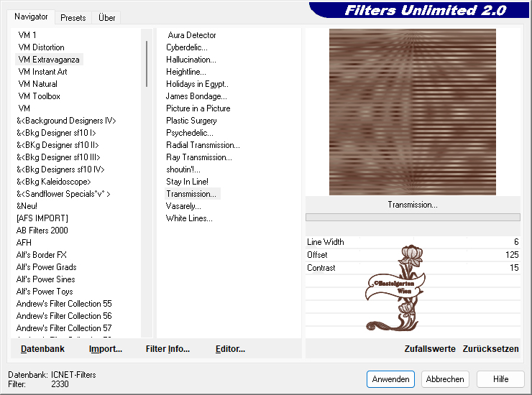Select White Lines filter
The width and height of the screenshot is (532, 395).
click(189, 218)
